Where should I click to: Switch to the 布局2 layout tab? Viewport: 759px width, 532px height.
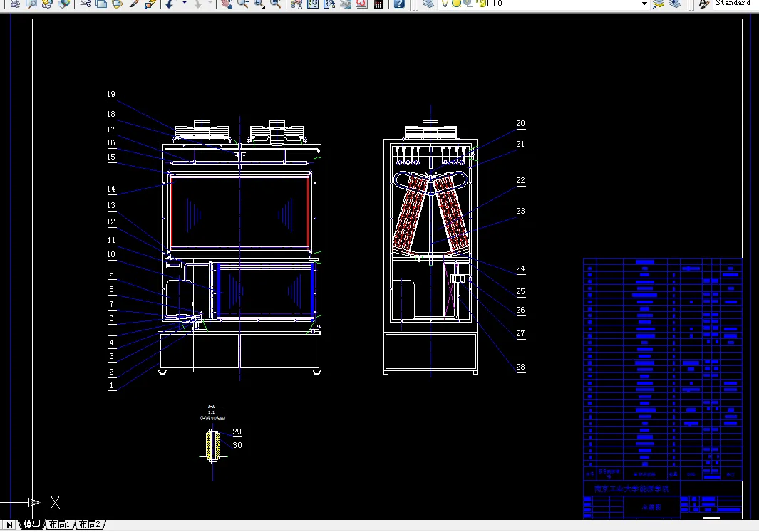pos(90,524)
